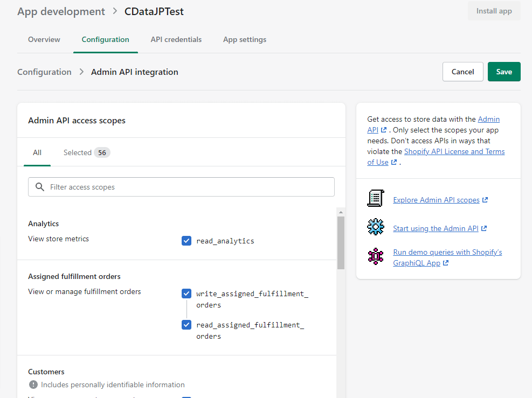Click the info icon near personally identifiable information
Image resolution: width=532 pixels, height=398 pixels.
pos(33,385)
